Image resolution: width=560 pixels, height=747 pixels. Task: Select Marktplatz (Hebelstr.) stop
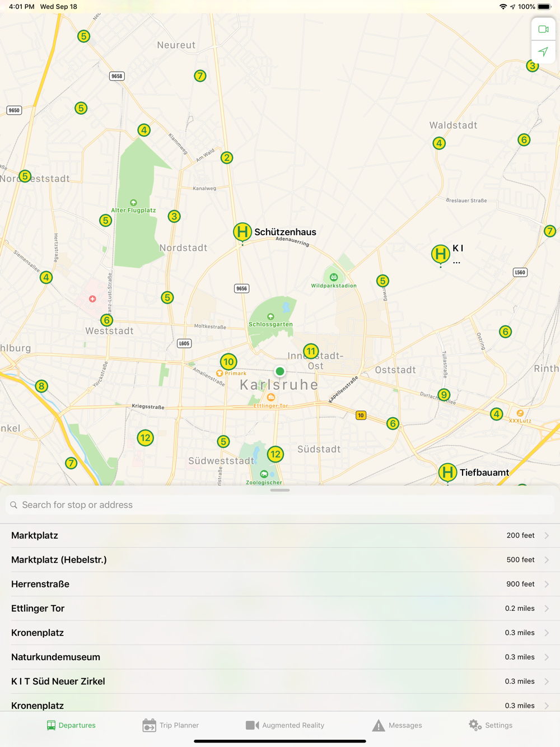pos(280,559)
